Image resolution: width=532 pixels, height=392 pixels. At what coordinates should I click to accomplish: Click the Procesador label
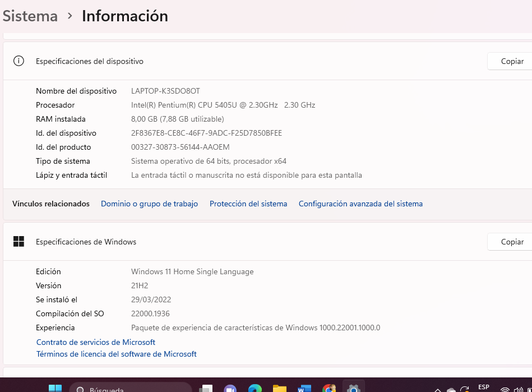[55, 105]
